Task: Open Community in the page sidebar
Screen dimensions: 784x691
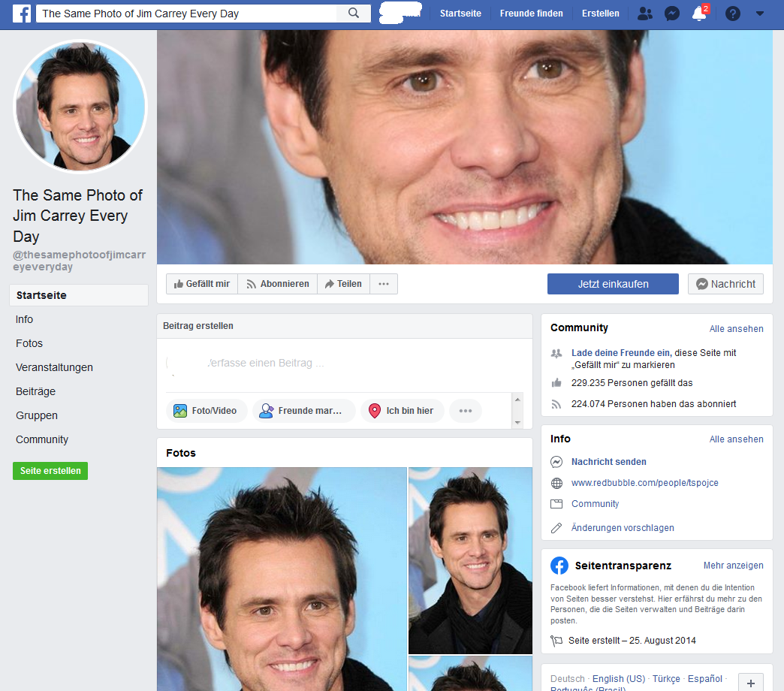Action: pos(42,439)
